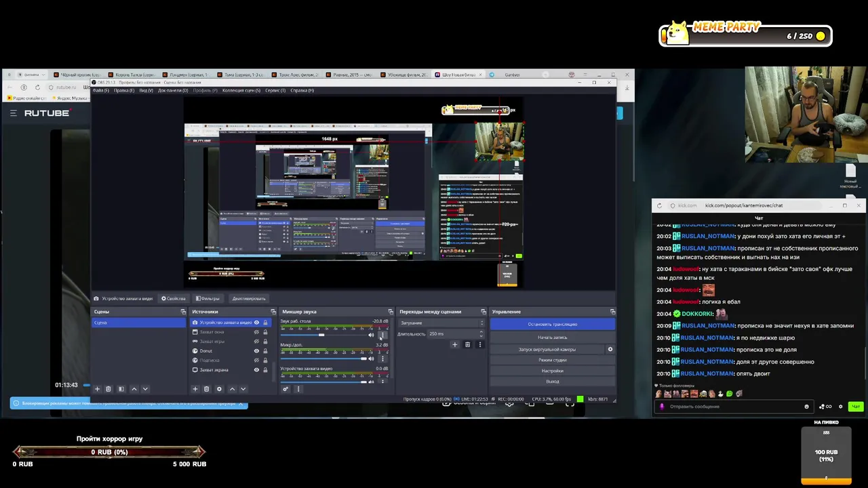Unlock the Donut source lock icon
Image resolution: width=868 pixels, height=488 pixels.
pos(265,351)
